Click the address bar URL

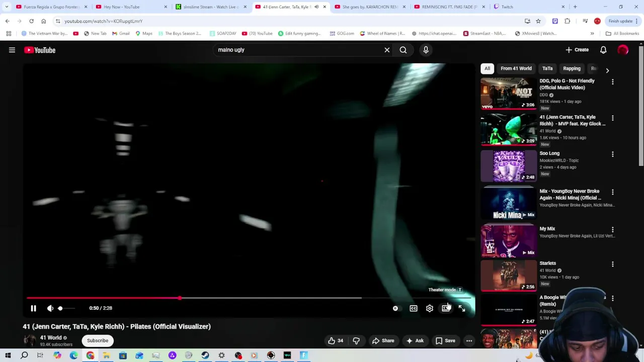pos(104,21)
